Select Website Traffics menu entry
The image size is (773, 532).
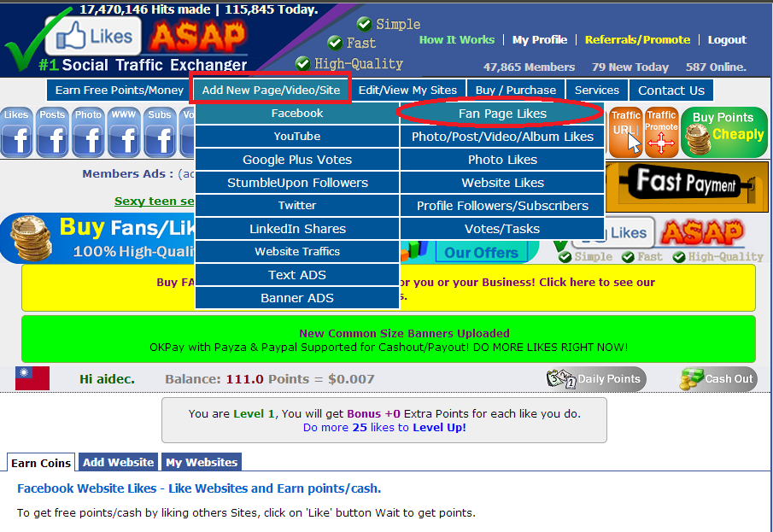coord(297,251)
